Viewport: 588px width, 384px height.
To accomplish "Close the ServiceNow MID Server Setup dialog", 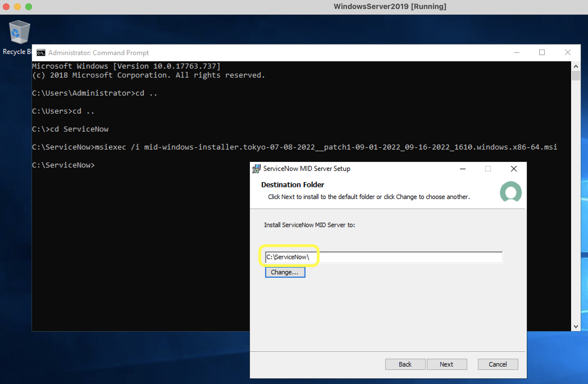I will [514, 169].
